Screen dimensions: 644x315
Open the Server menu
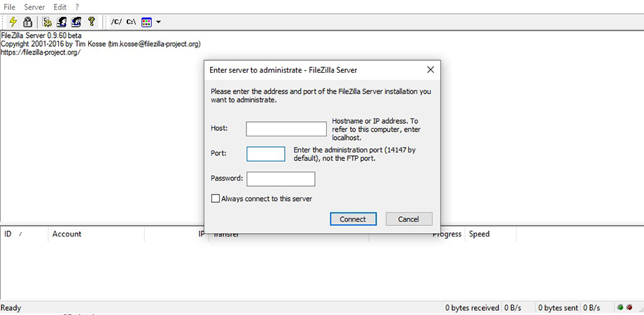click(x=34, y=7)
